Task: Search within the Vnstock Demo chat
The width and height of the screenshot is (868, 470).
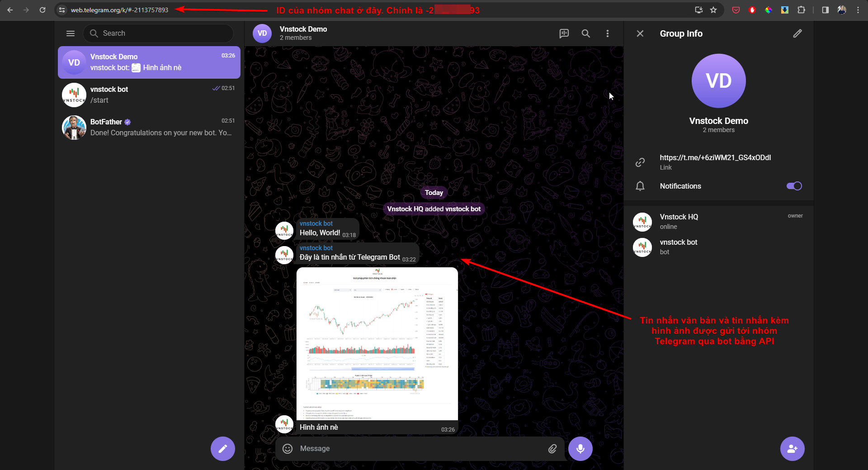Action: [x=585, y=33]
